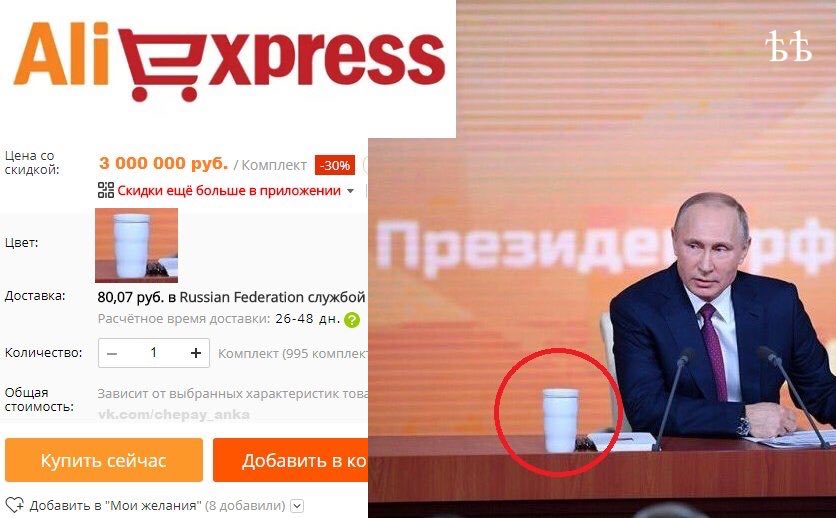This screenshot has height=518, width=836.
Task: Increase quantity with the plus button
Action: (x=196, y=353)
